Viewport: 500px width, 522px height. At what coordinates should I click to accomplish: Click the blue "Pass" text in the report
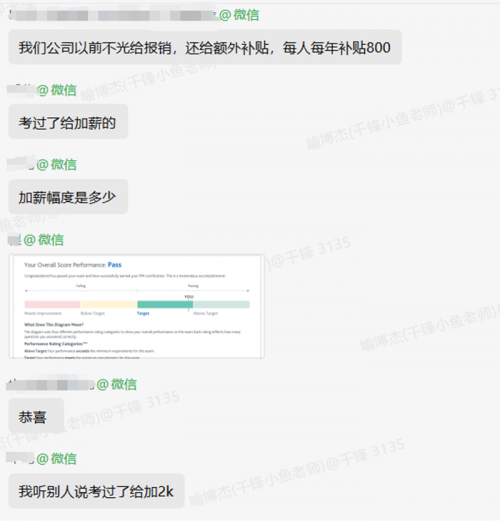point(115,265)
